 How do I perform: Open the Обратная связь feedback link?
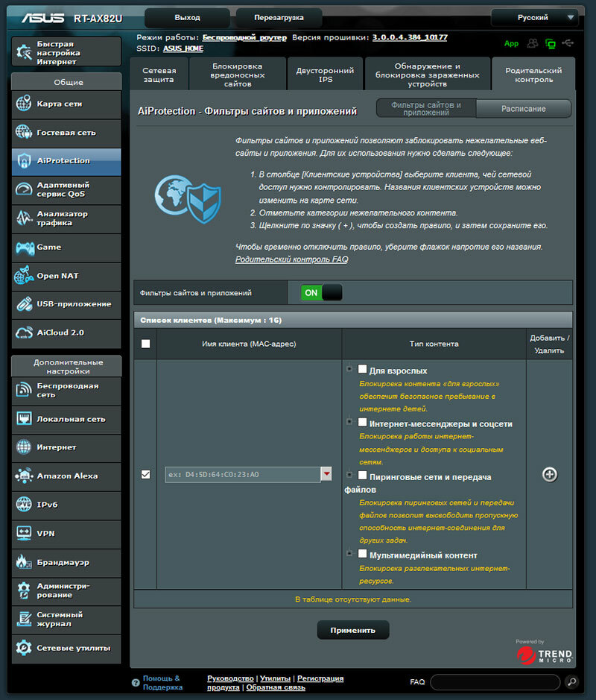pos(276,687)
